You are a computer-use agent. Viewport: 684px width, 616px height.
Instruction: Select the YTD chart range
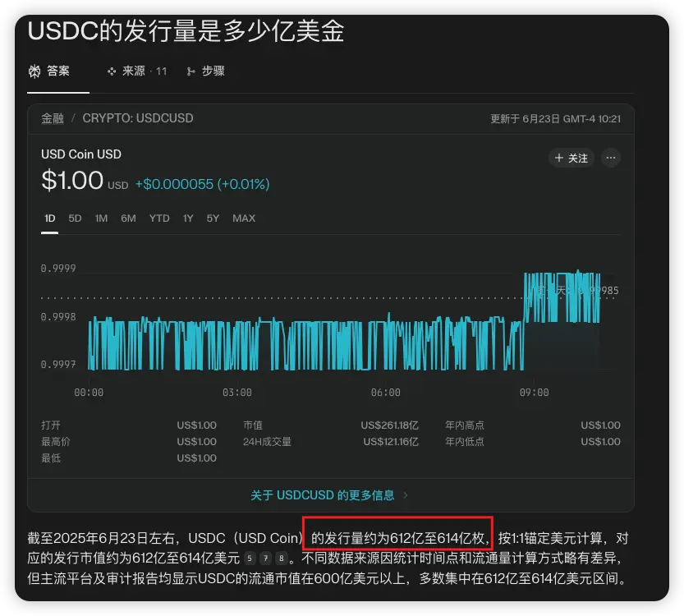[x=159, y=218]
